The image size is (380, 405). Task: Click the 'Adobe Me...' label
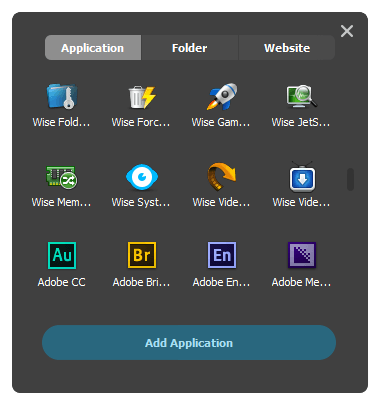(x=301, y=282)
